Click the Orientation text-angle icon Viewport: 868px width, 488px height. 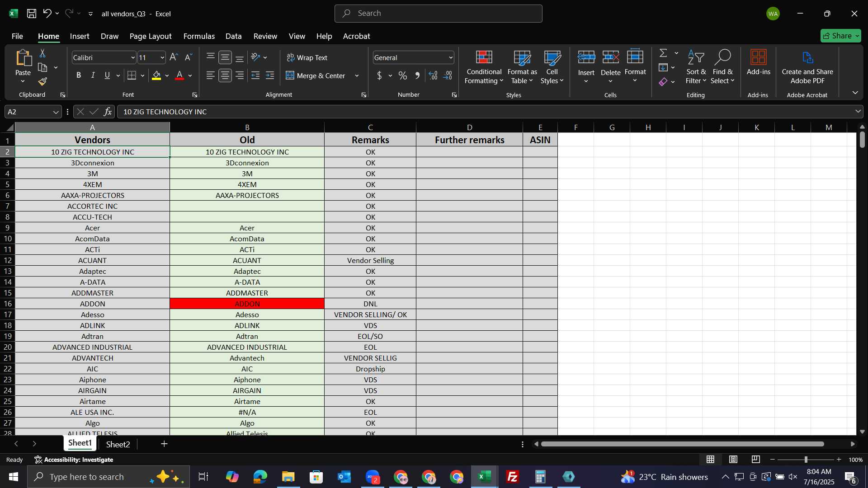click(256, 57)
